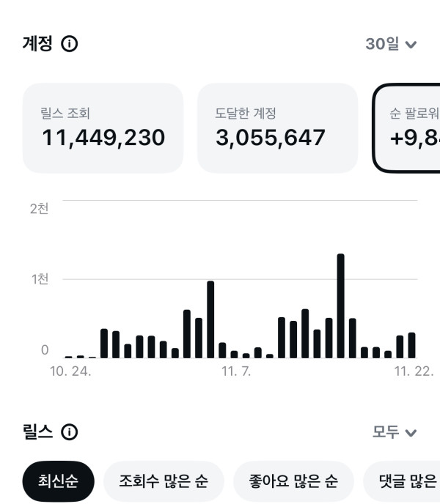Image resolution: width=440 pixels, height=504 pixels.
Task: Click the info icon beside 릴스
Action: (70, 432)
